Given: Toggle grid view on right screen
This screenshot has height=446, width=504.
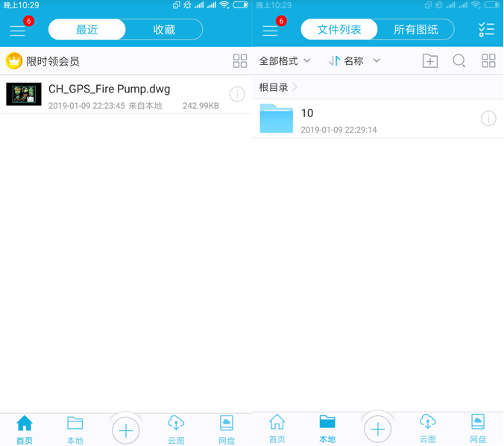Looking at the screenshot, I should pos(488,60).
